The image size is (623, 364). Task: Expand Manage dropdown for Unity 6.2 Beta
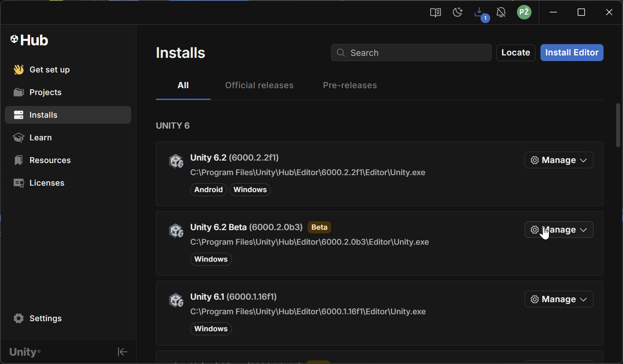(559, 230)
